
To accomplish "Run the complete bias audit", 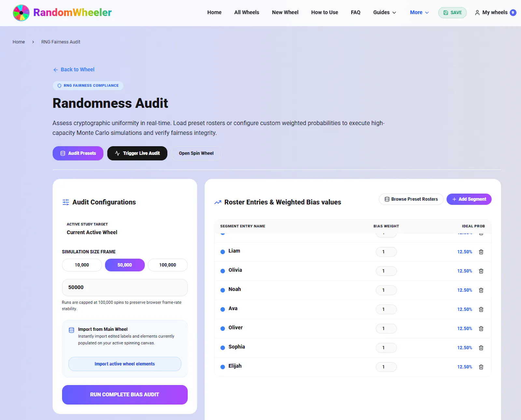I will pos(125,395).
